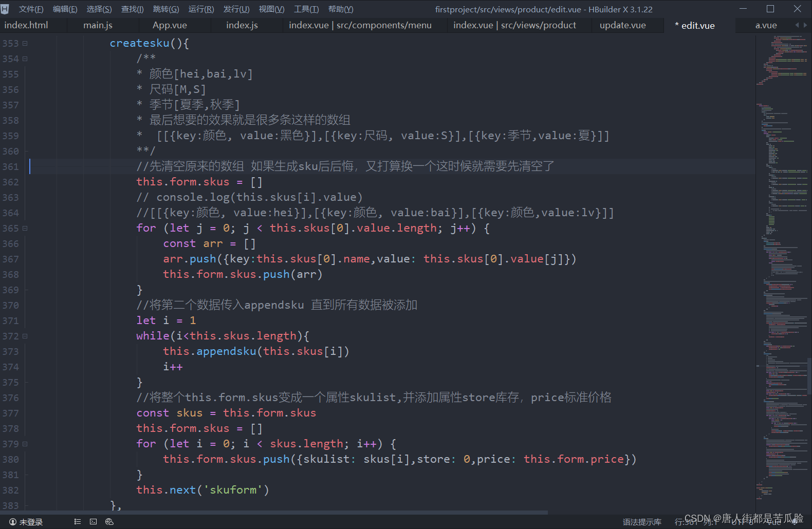Open the 帮助(Y) menu
The height and width of the screenshot is (529, 812).
tap(341, 9)
